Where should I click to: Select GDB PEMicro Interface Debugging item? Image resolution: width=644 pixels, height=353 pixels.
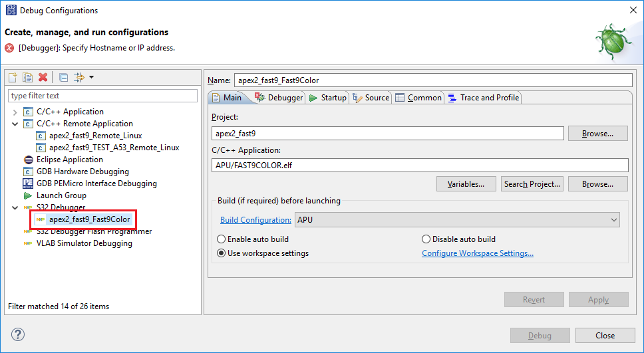pos(96,183)
